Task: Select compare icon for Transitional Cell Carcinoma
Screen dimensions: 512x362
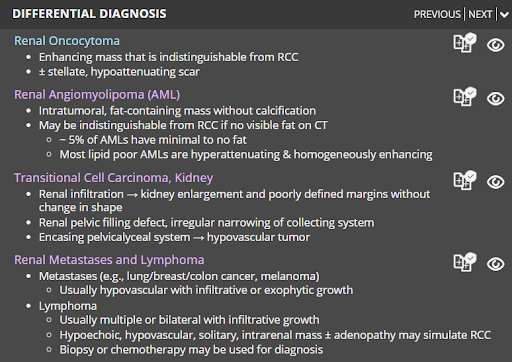Action: tap(465, 180)
